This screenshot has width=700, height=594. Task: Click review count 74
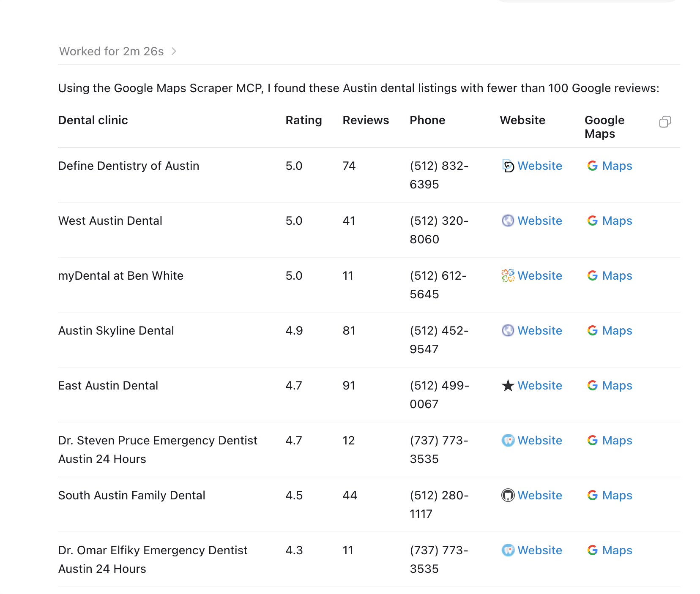click(349, 166)
